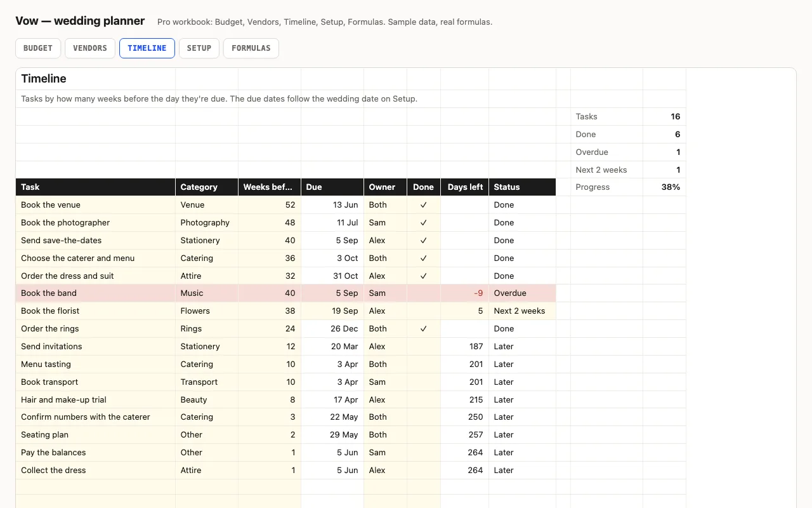Screen dimensions: 812x508
Task: Tick Done for Send invitations
Action: [424, 347]
